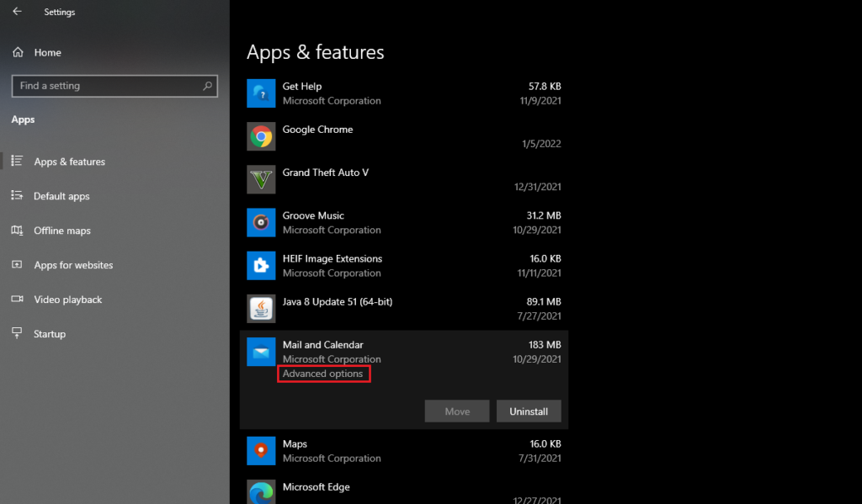Image resolution: width=862 pixels, height=504 pixels.
Task: Select the Java 8 Update icon
Action: [261, 308]
